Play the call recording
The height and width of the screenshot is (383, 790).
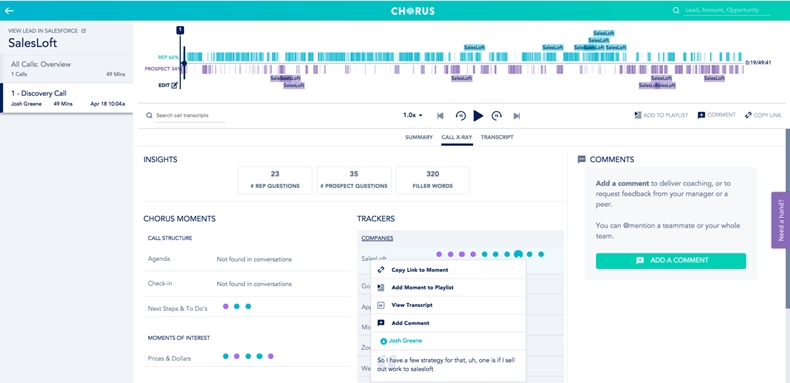tap(478, 116)
